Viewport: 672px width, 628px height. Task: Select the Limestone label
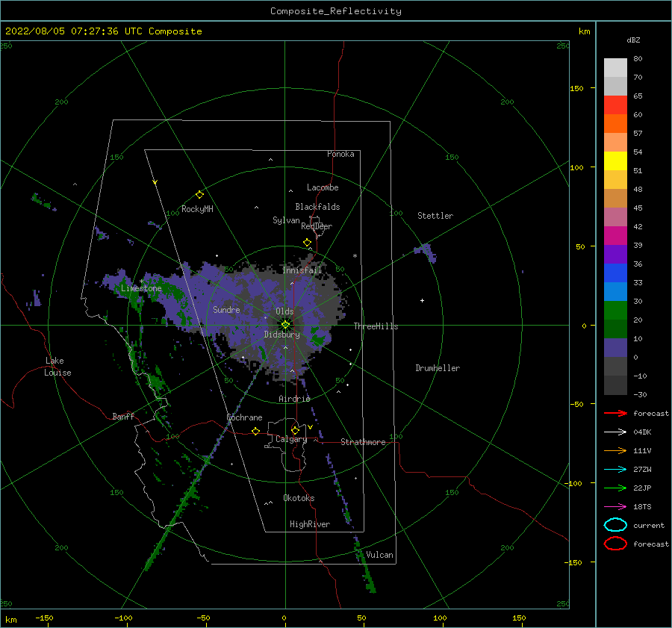coord(141,288)
